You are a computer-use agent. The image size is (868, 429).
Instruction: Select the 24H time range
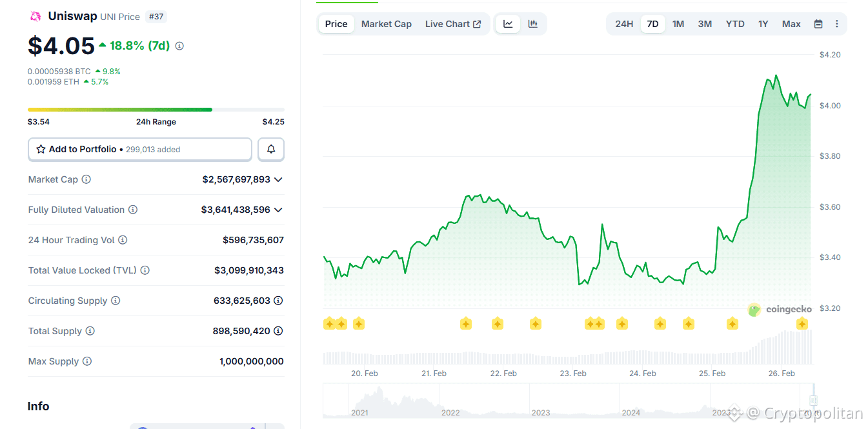tap(624, 24)
